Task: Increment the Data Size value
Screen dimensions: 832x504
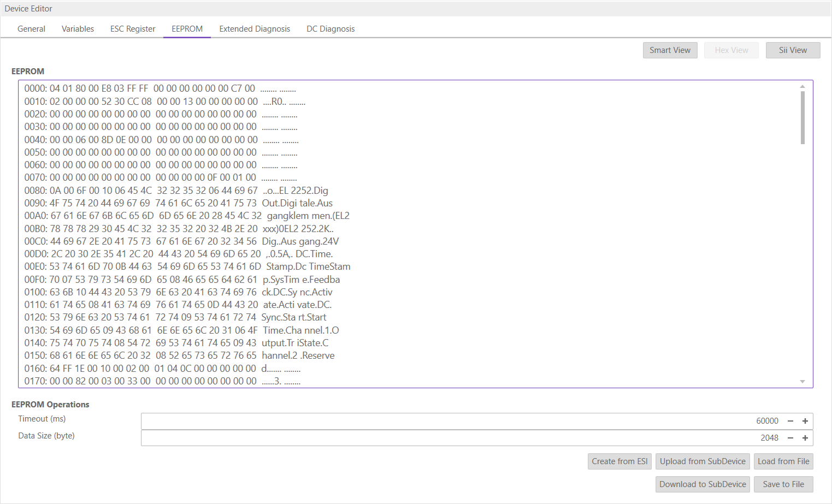Action: click(805, 437)
